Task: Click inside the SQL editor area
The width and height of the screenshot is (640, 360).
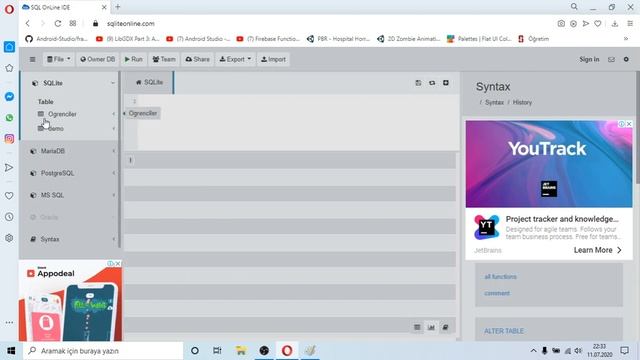Action: 298,122
